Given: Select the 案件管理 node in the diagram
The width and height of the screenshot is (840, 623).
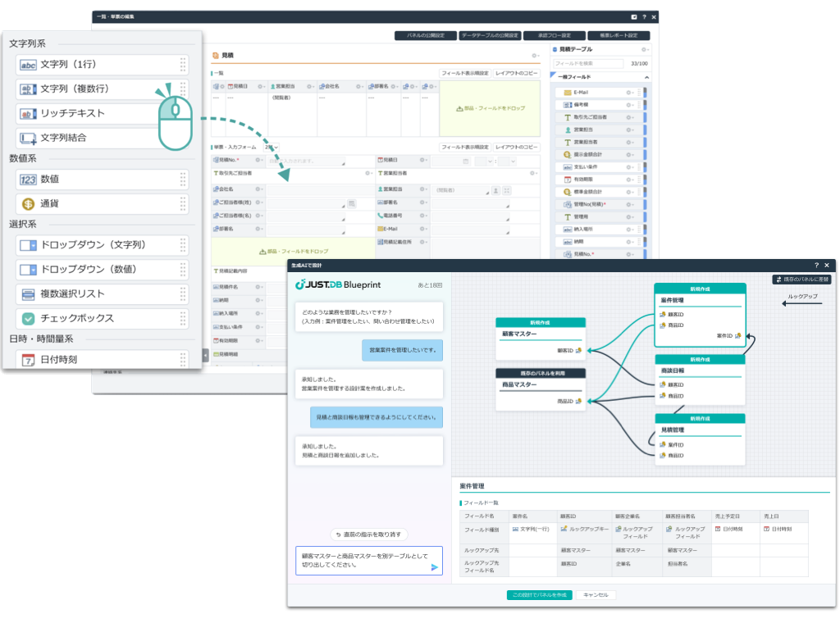Looking at the screenshot, I should point(700,301).
